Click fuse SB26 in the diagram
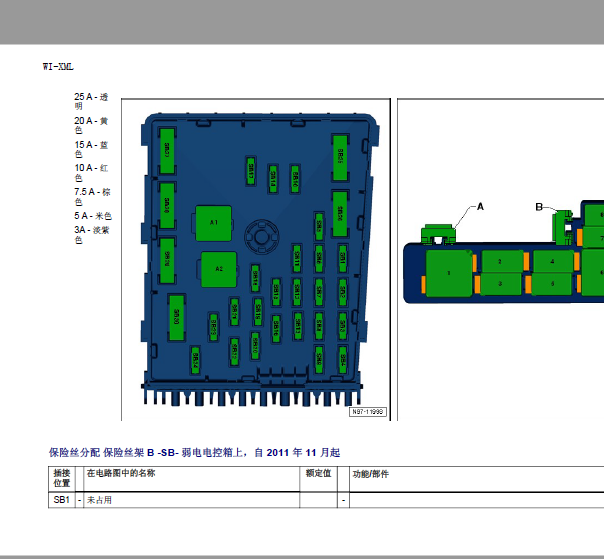Viewport: 604px width, 559px height. [340, 214]
